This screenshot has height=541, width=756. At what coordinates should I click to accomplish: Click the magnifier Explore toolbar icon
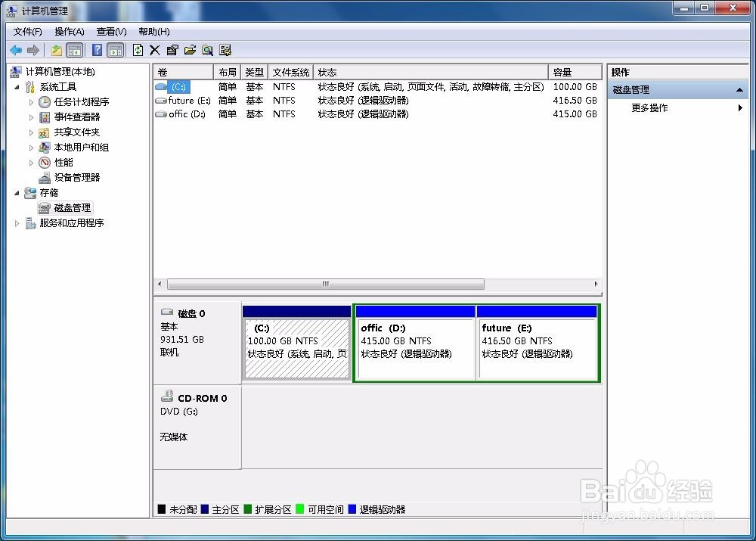tap(207, 50)
